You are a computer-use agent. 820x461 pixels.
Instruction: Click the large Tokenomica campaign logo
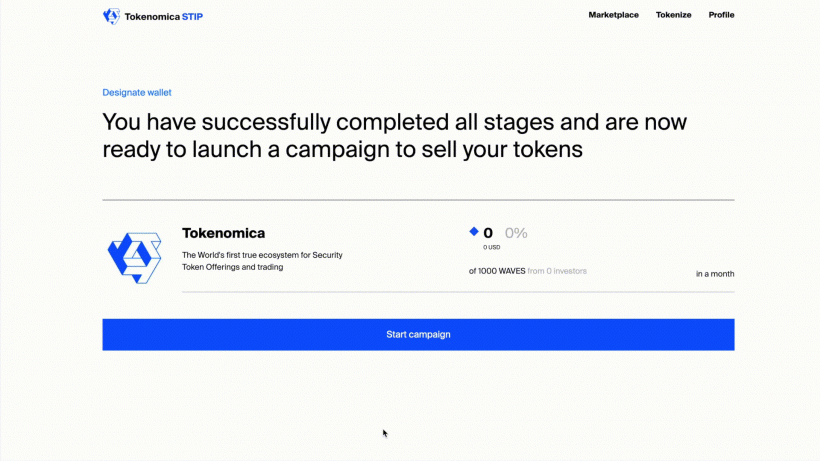[x=134, y=258]
